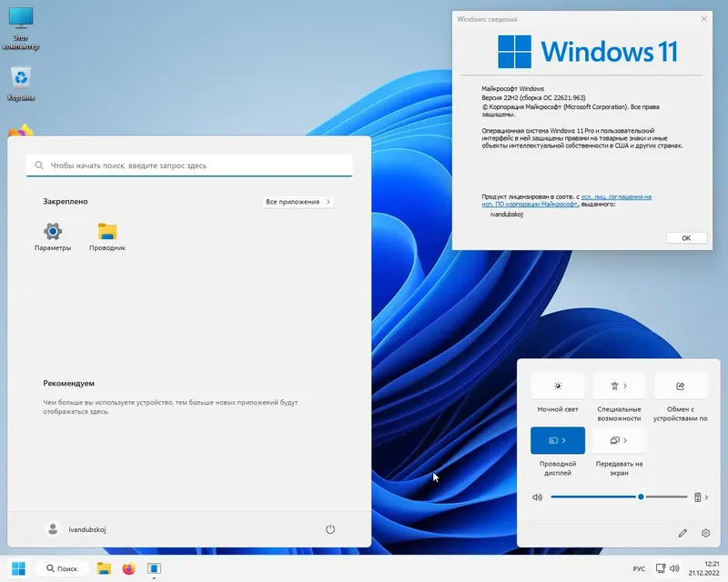Launch Проводник from the Start menu

pos(106,233)
